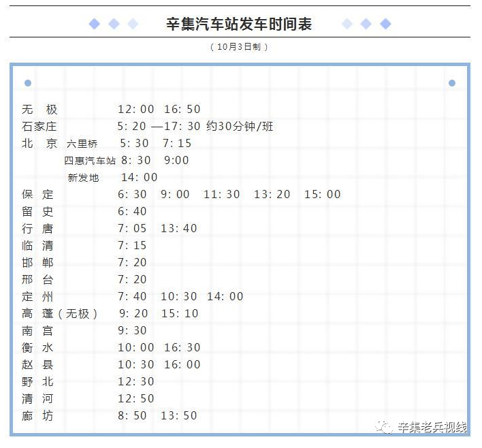Click the 15:00 time for 保定

(x=323, y=194)
